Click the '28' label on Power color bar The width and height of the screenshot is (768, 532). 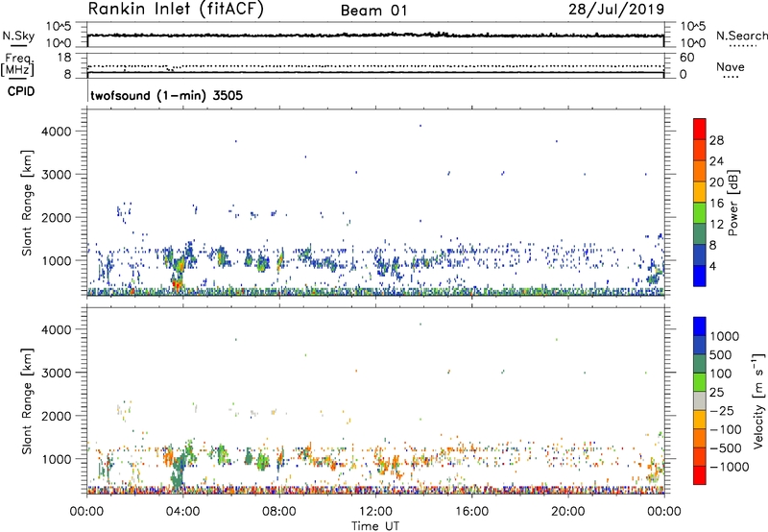click(716, 140)
